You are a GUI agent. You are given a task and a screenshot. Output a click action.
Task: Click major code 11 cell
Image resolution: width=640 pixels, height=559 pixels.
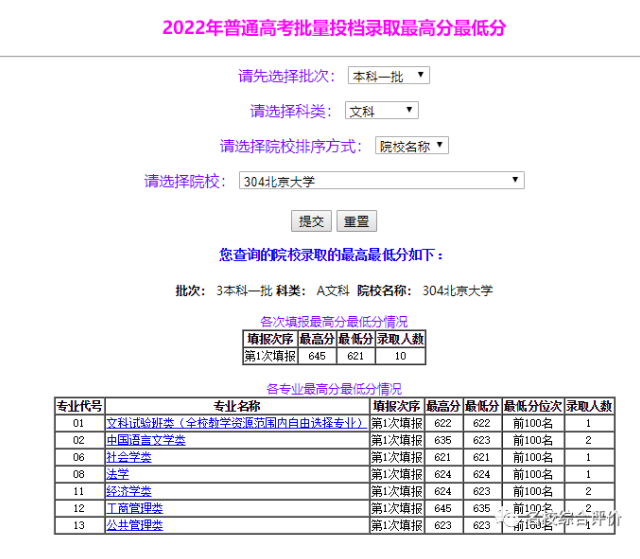tap(78, 491)
